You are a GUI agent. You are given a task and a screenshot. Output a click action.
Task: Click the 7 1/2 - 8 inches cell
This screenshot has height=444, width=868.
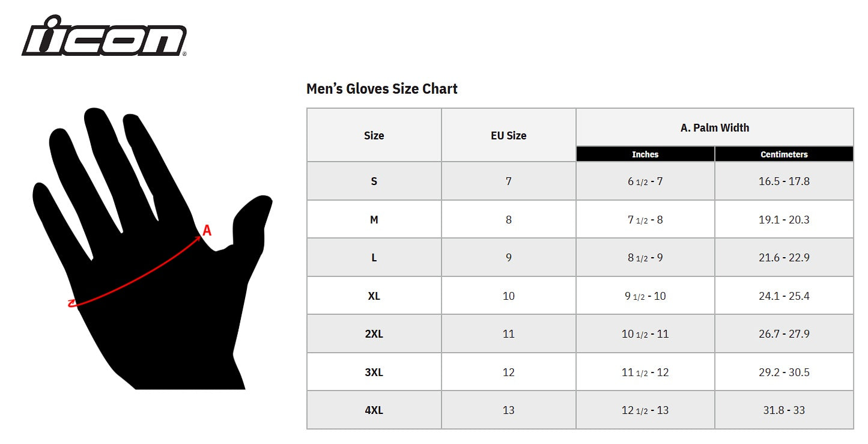coord(645,219)
